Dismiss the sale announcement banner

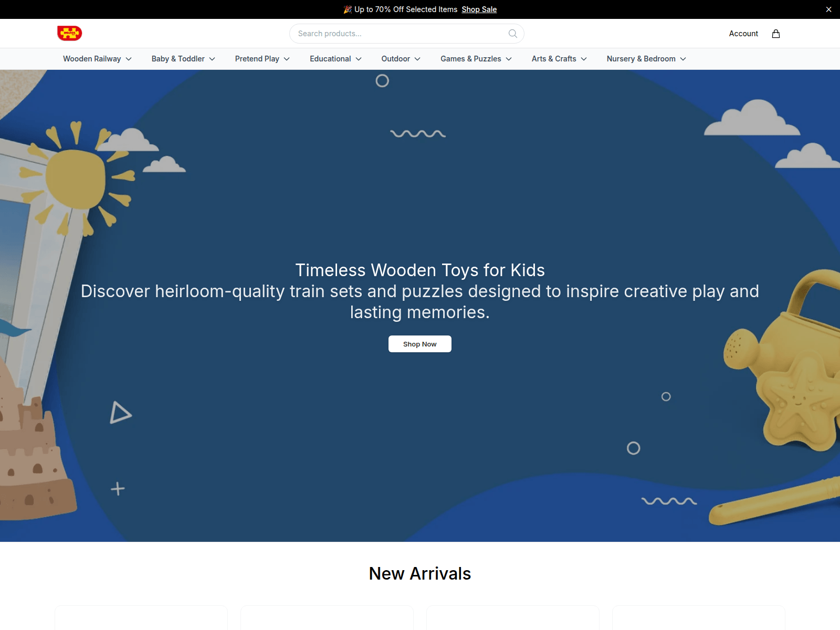(828, 9)
